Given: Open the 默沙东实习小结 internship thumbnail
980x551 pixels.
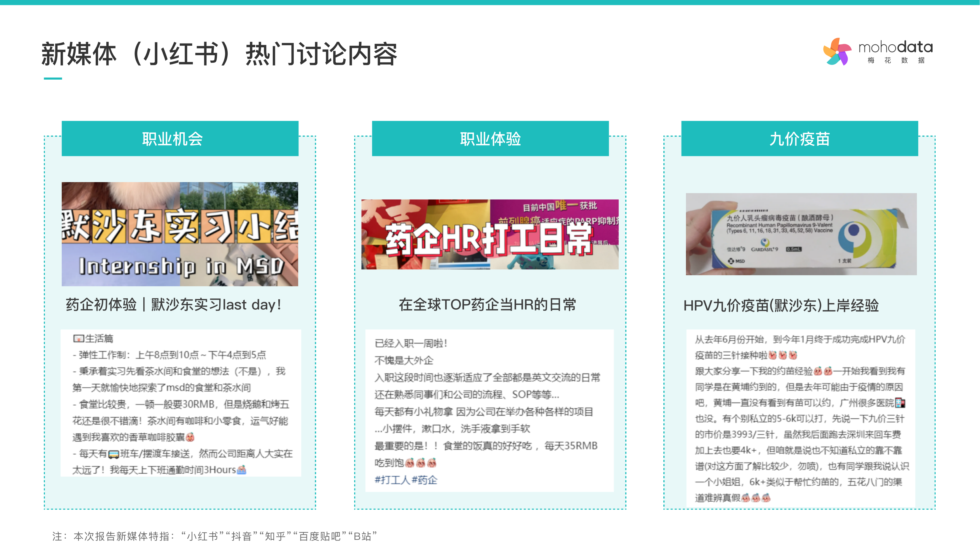Looking at the screenshot, I should pyautogui.click(x=180, y=234).
